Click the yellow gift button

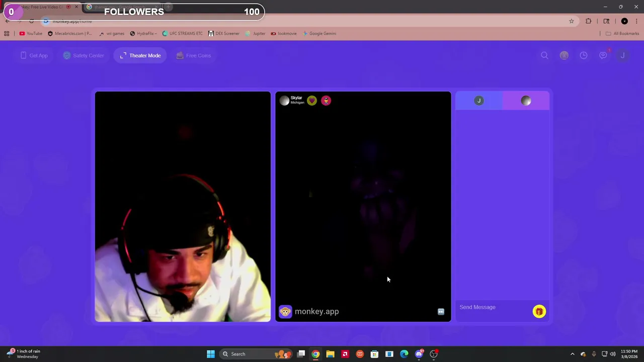(x=539, y=312)
